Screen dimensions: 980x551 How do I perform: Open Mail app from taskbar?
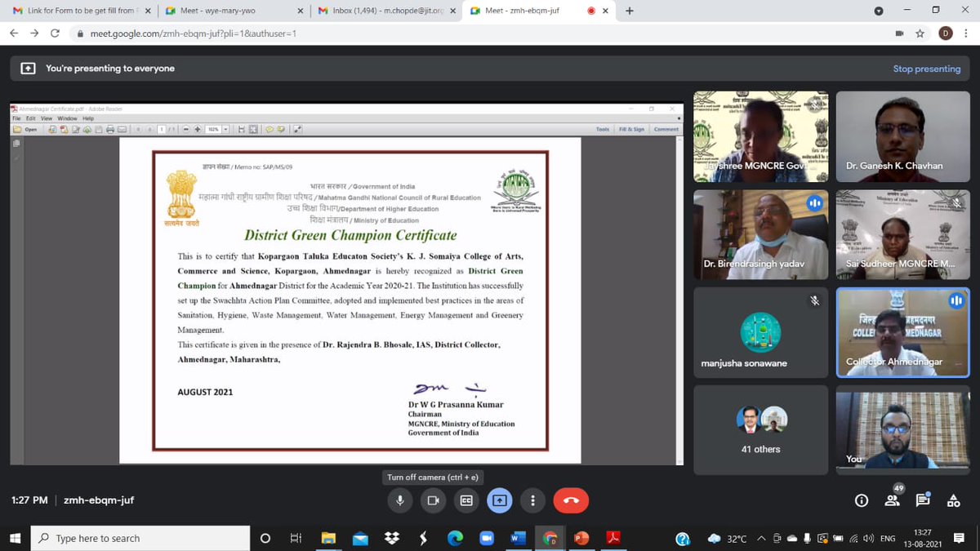360,538
